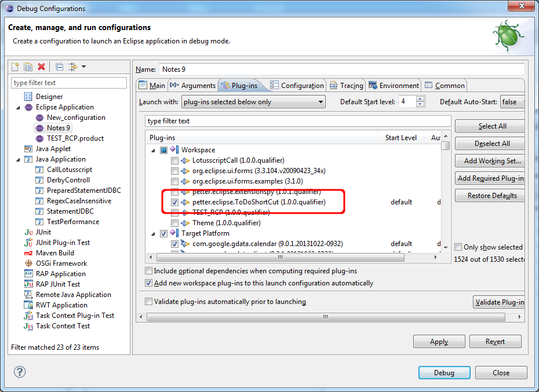This screenshot has height=392, width=539.
Task: Switch to the Arguments tab
Action: [x=193, y=86]
